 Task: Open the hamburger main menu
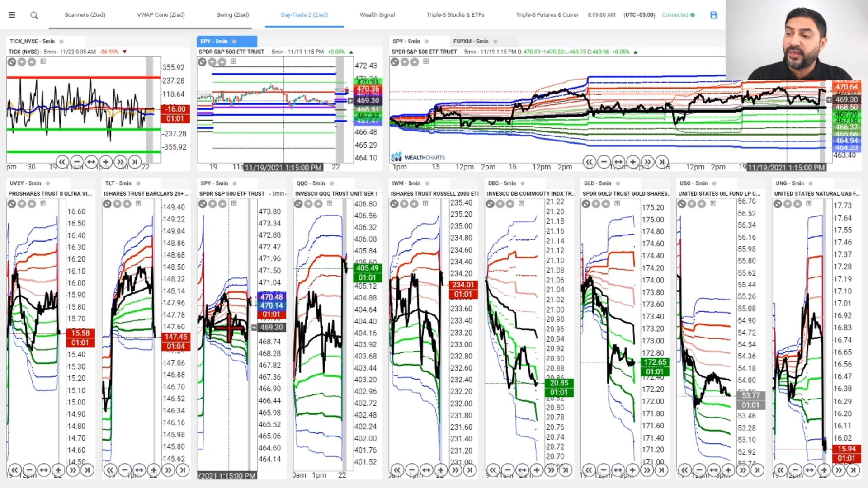click(12, 15)
